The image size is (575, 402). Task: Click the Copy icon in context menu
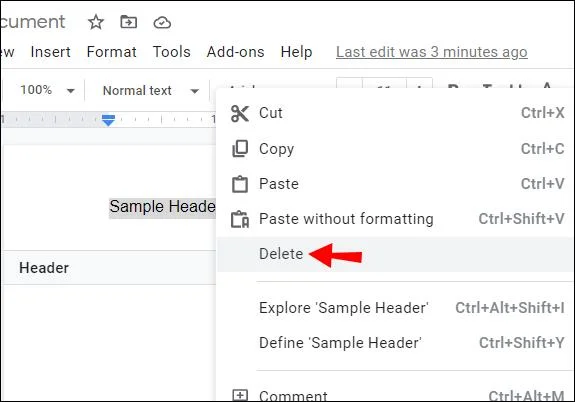click(240, 149)
